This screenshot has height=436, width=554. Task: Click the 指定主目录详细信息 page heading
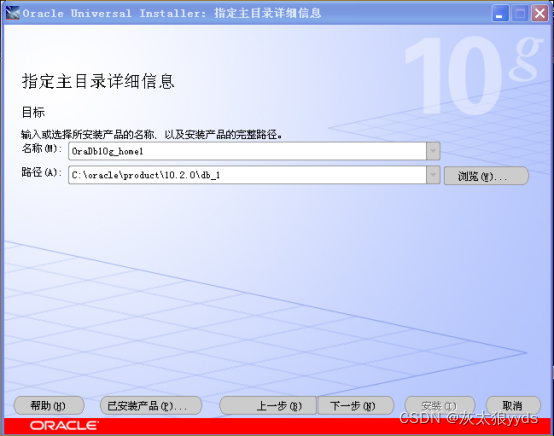pyautogui.click(x=98, y=81)
